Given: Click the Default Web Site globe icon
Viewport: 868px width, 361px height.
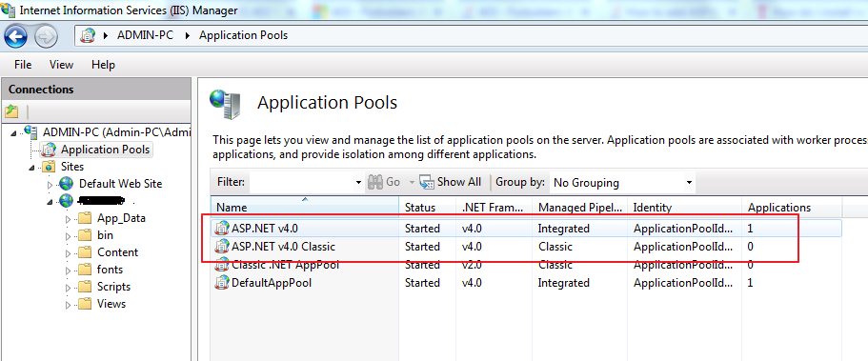Looking at the screenshot, I should pos(67,183).
